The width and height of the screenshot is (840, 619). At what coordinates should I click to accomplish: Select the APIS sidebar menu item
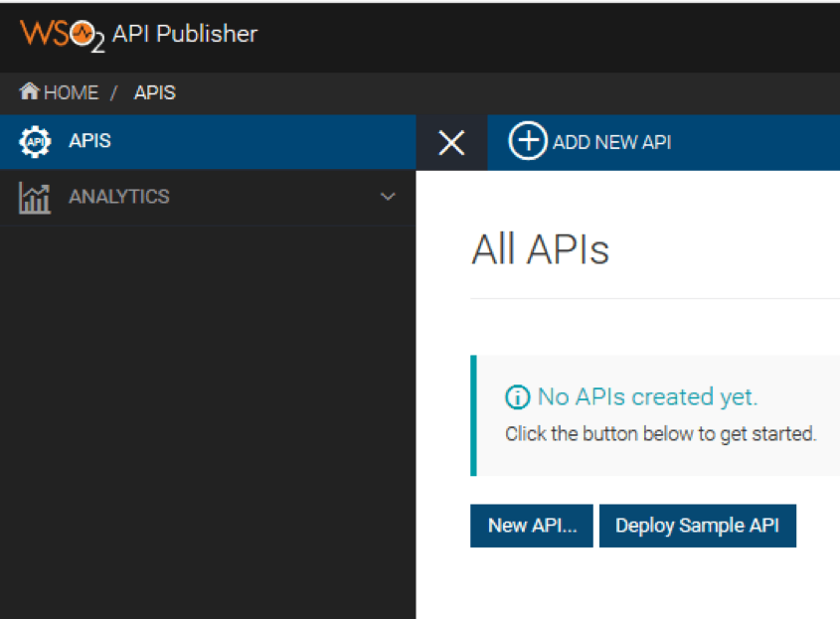tap(208, 142)
